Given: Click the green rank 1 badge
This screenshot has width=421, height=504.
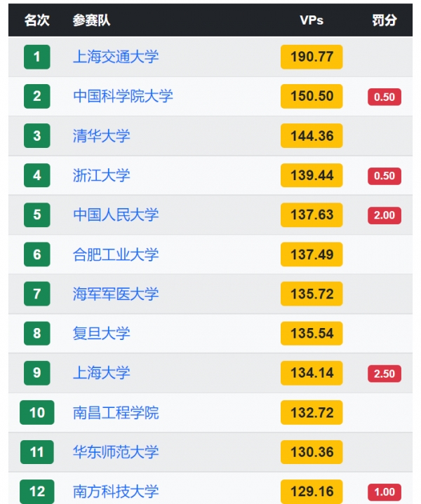Looking at the screenshot, I should 37,57.
